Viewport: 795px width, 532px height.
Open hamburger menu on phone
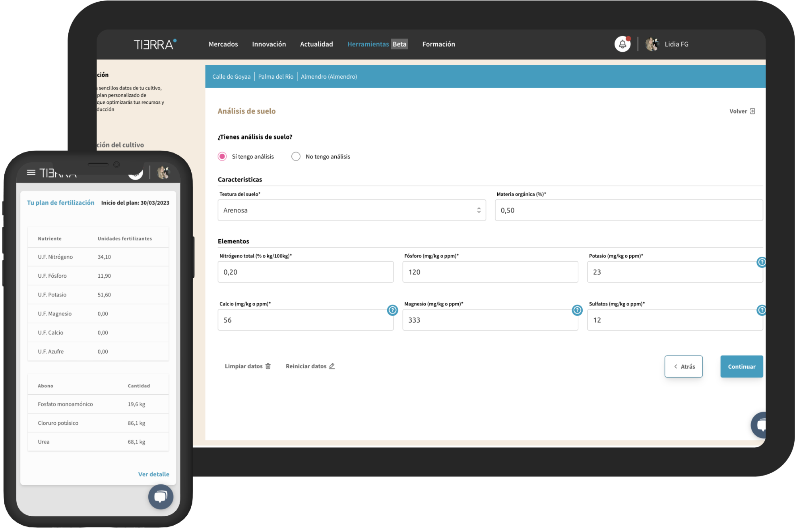(31, 172)
